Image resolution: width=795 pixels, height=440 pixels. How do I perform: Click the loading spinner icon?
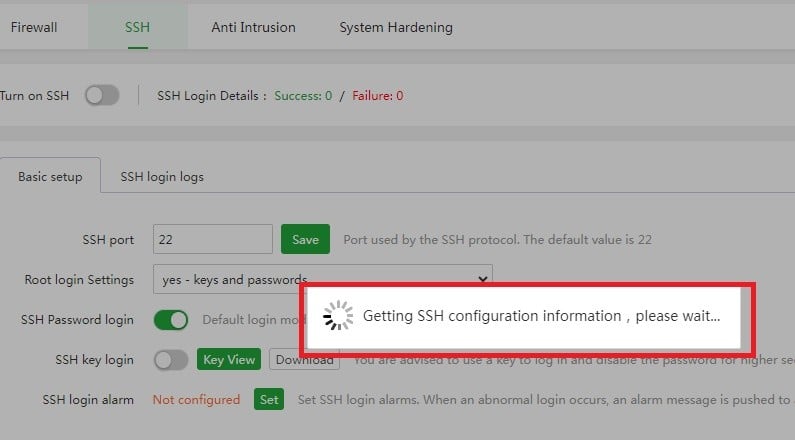point(338,316)
